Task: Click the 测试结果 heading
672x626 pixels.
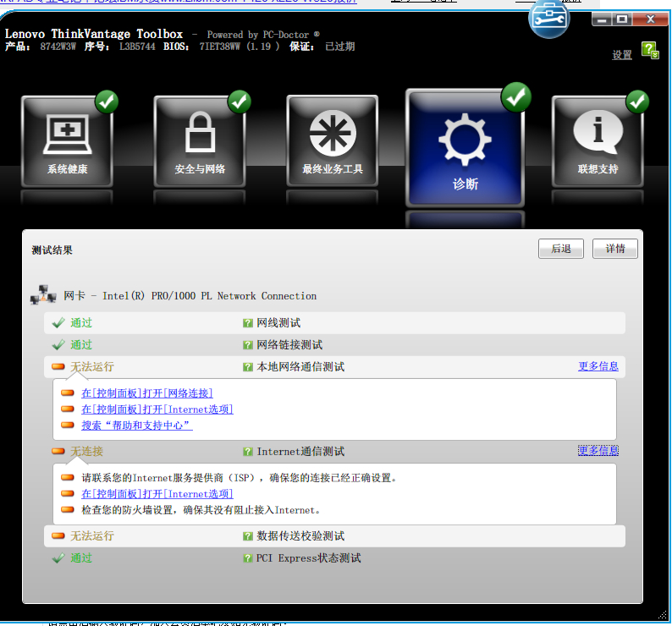Action: pyautogui.click(x=52, y=250)
